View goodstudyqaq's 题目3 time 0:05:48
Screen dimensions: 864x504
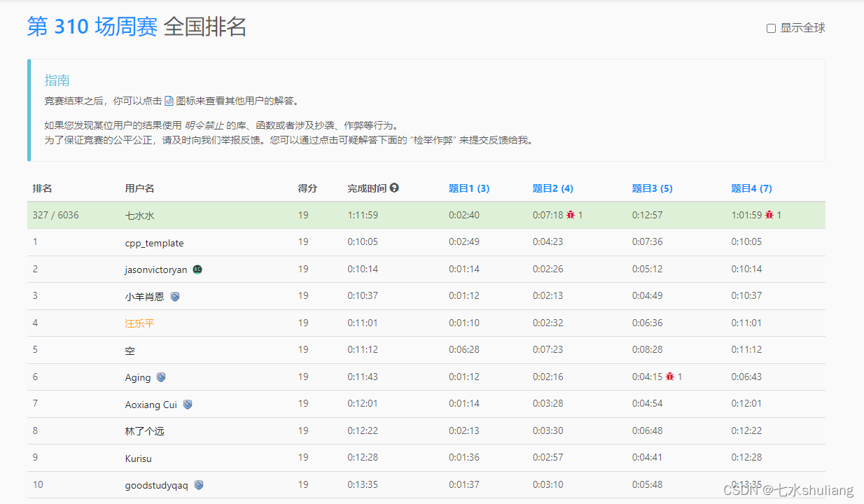click(648, 484)
